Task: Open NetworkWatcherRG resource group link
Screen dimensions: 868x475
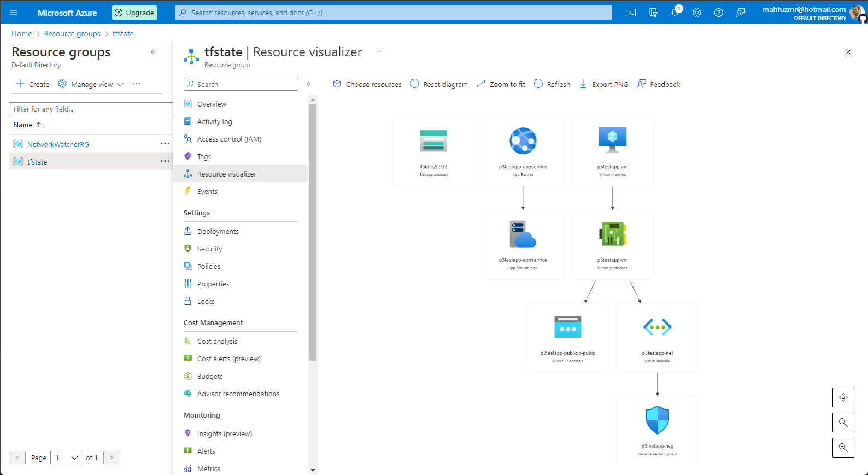Action: click(x=58, y=144)
